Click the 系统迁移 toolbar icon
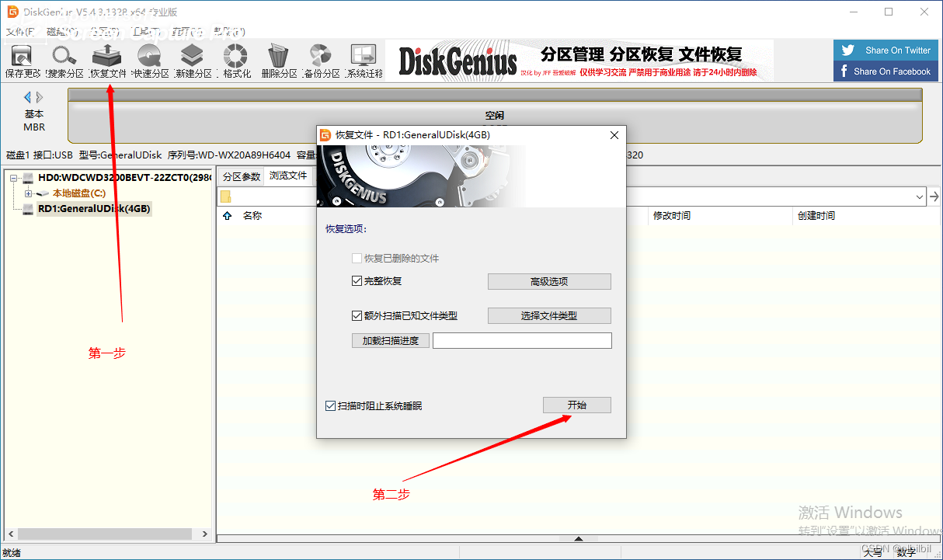 pyautogui.click(x=364, y=61)
